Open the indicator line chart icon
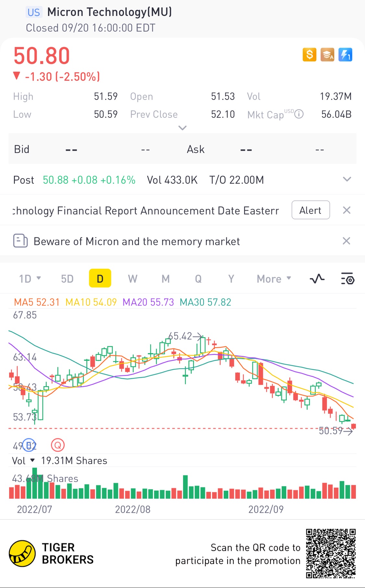 (317, 279)
